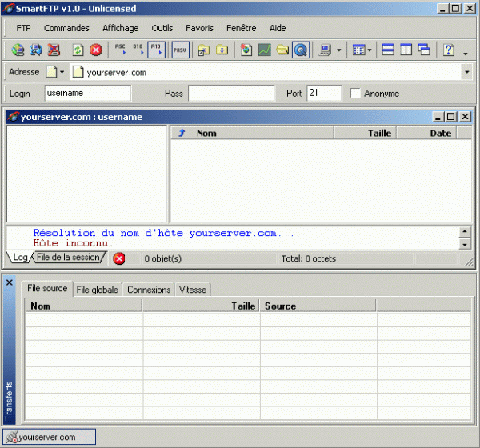Open the view mode dropdown arrow
The image size is (480, 448).
point(370,50)
